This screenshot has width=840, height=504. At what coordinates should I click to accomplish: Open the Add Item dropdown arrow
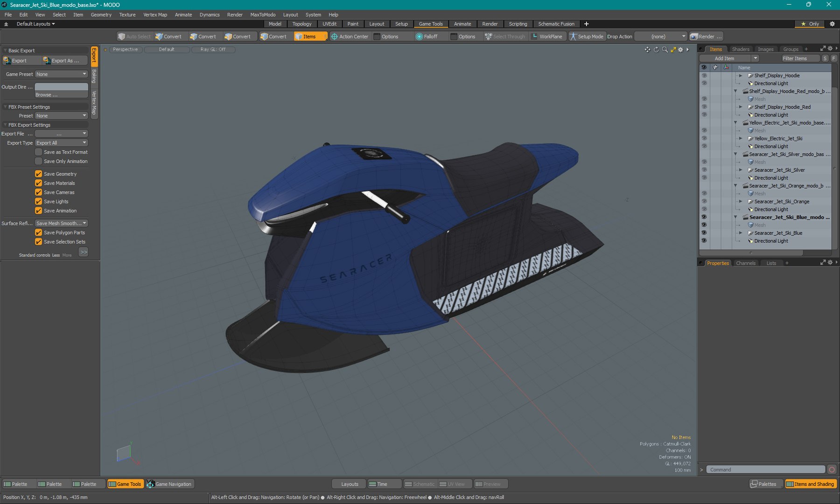pos(755,58)
